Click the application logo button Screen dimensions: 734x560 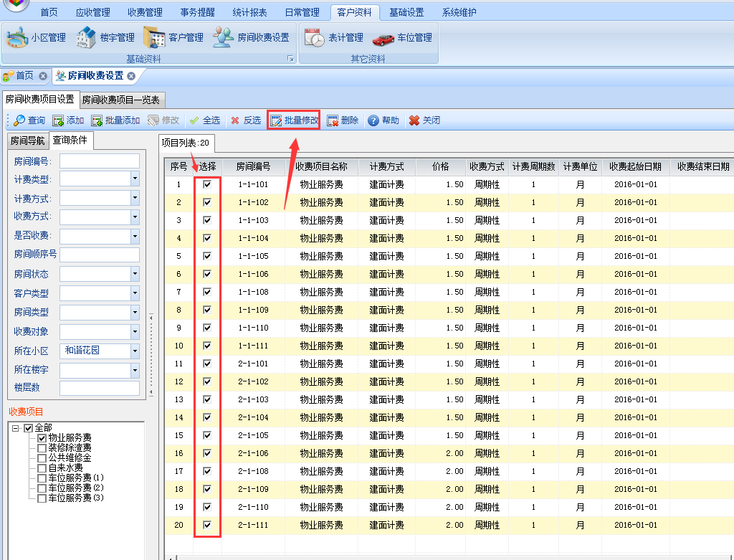(x=16, y=5)
